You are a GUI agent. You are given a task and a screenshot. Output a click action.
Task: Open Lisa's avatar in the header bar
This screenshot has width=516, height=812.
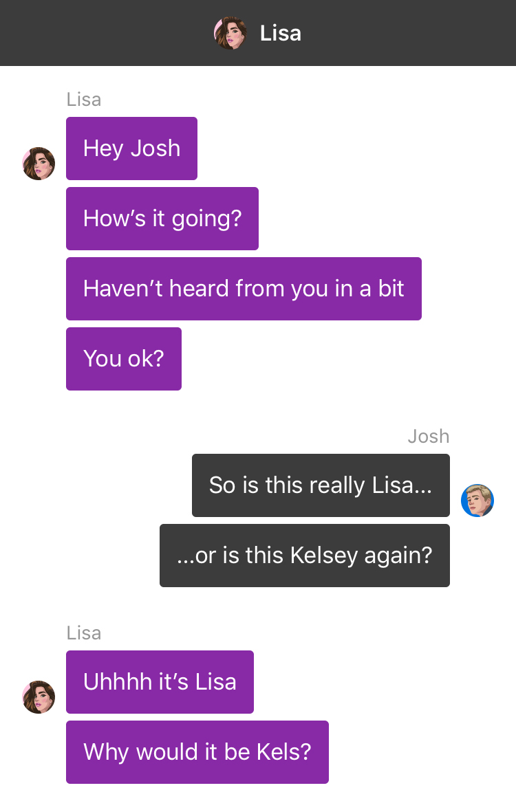click(230, 33)
